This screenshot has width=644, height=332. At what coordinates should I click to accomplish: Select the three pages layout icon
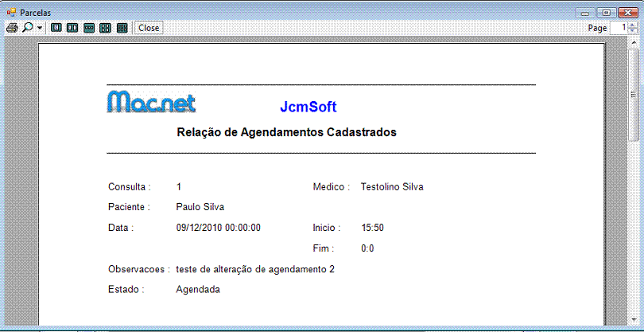(x=89, y=28)
